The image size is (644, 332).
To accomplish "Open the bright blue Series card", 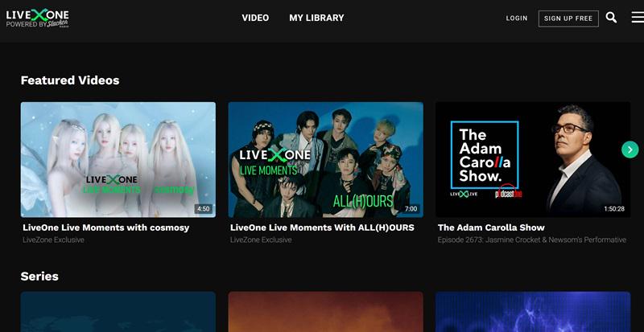I will [533, 312].
